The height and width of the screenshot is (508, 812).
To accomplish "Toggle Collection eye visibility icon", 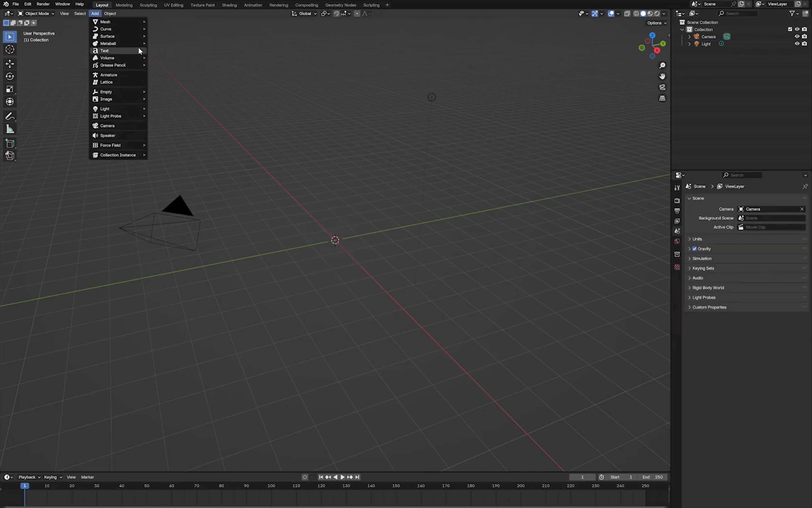I will pos(797,29).
